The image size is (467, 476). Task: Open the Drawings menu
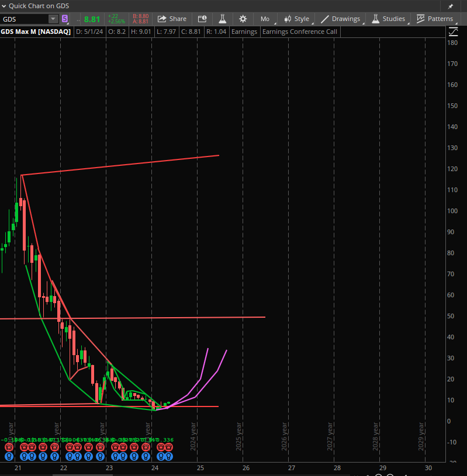340,19
